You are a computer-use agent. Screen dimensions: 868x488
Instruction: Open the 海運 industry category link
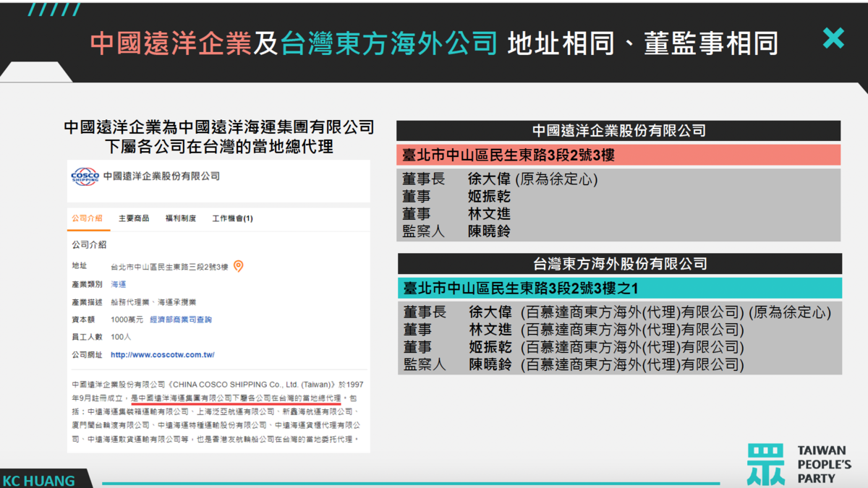point(118,284)
